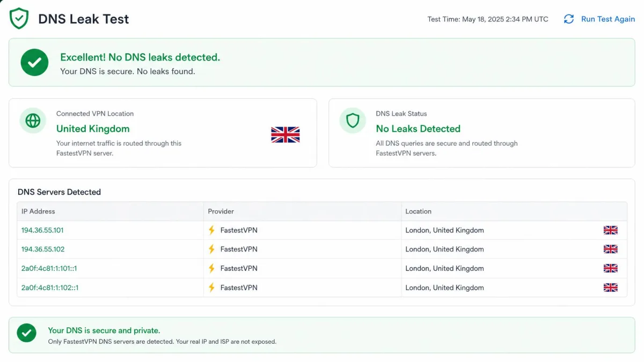Click London, United Kingdom in the 194.36.55.101 row
The height and width of the screenshot is (362, 644).
pyautogui.click(x=444, y=230)
